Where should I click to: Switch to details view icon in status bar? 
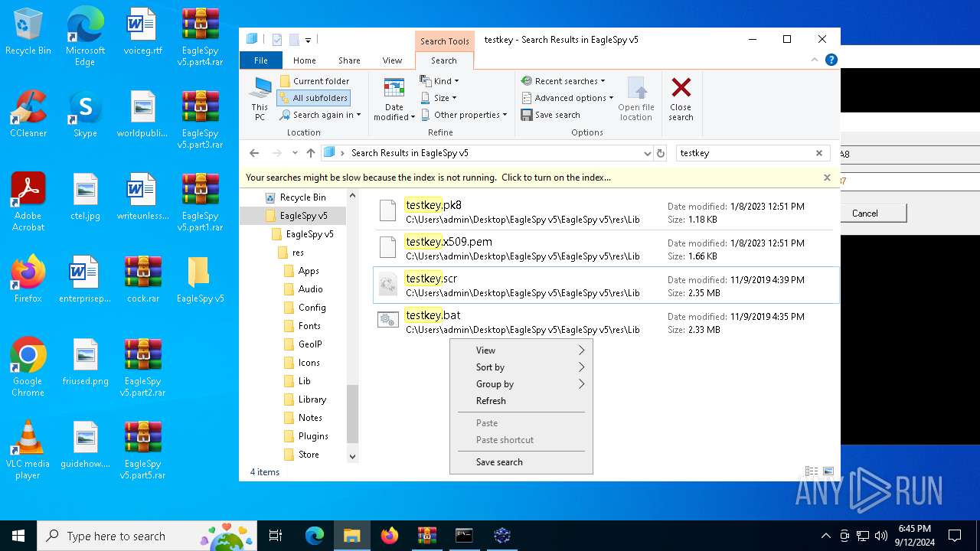coord(811,472)
